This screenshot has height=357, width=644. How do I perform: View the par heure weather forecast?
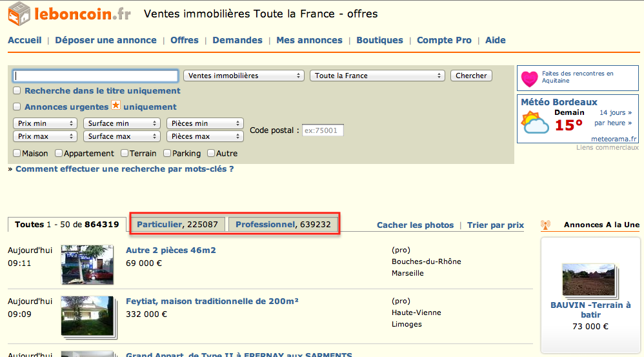[613, 123]
